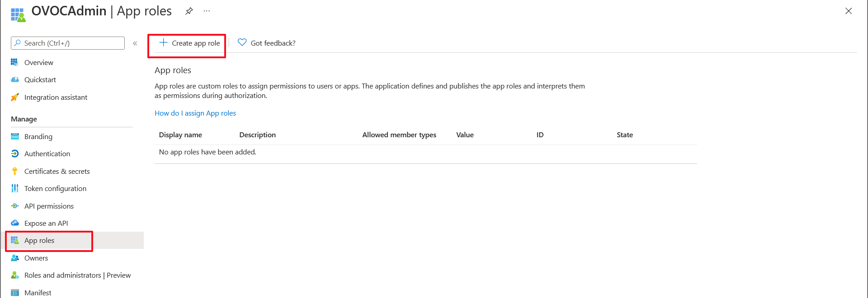The height and width of the screenshot is (298, 868).
Task: Click the Expose an API cloud icon
Action: (x=15, y=223)
